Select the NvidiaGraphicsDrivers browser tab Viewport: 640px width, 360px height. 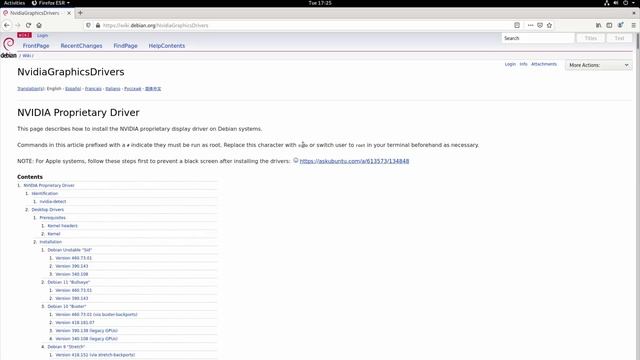[37, 13]
